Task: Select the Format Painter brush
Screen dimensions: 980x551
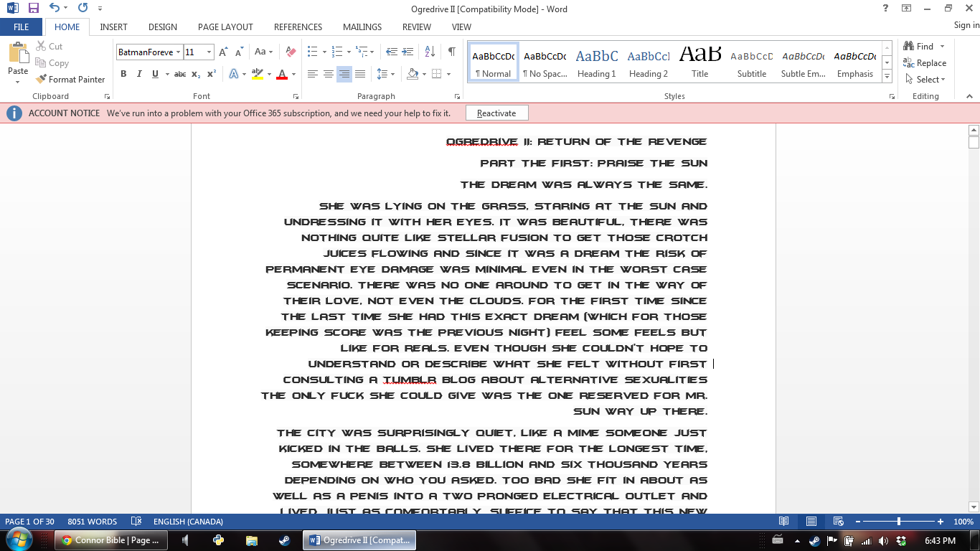Action: coord(70,80)
